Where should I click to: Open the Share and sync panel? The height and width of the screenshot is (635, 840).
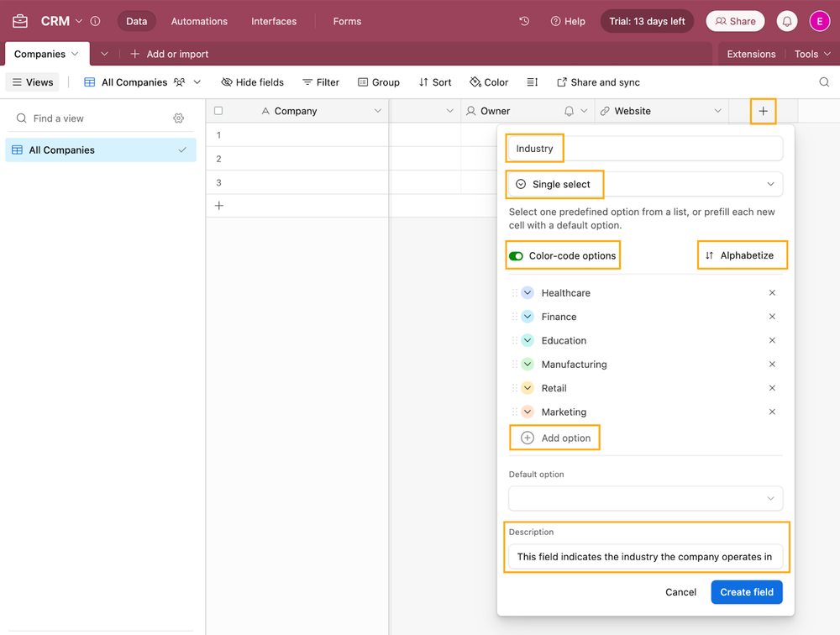pyautogui.click(x=598, y=82)
